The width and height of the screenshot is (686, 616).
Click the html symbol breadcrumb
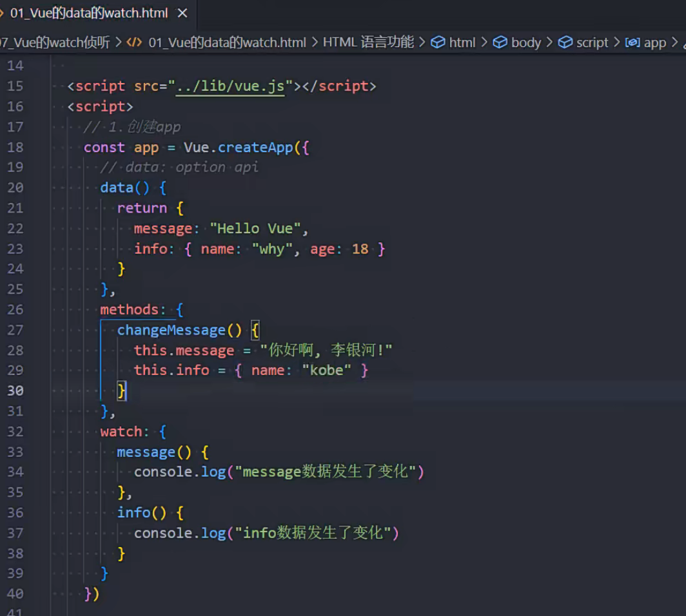point(462,43)
